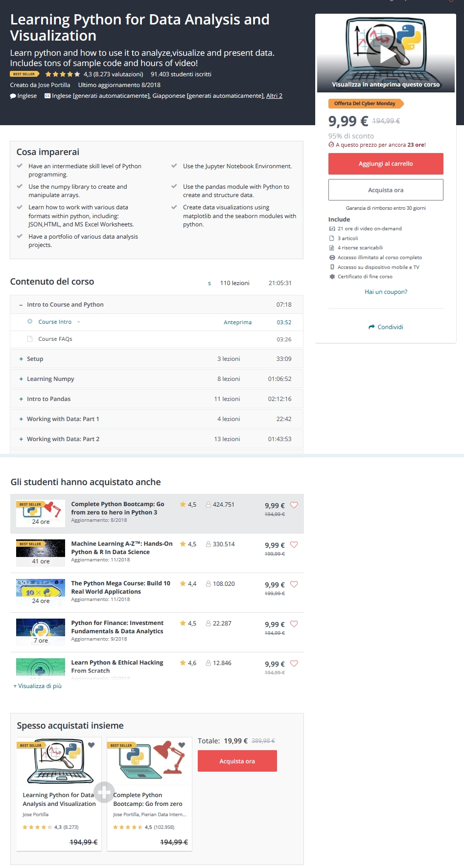Open Python for Finance course title

pos(117,627)
